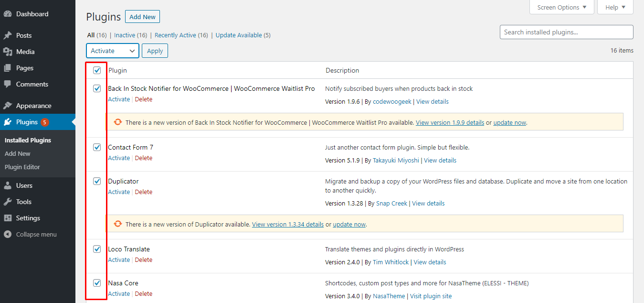Click the Users person icon
Viewport: 644px width, 303px height.
coord(8,185)
